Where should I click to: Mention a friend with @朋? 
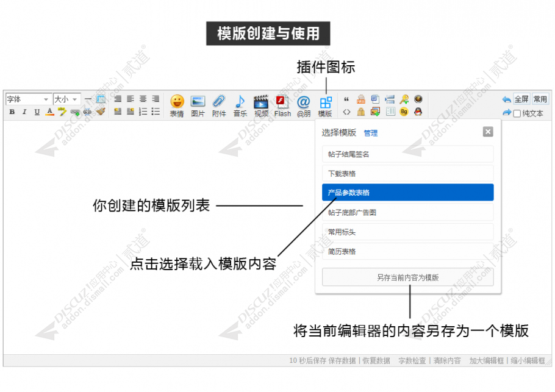coord(304,106)
